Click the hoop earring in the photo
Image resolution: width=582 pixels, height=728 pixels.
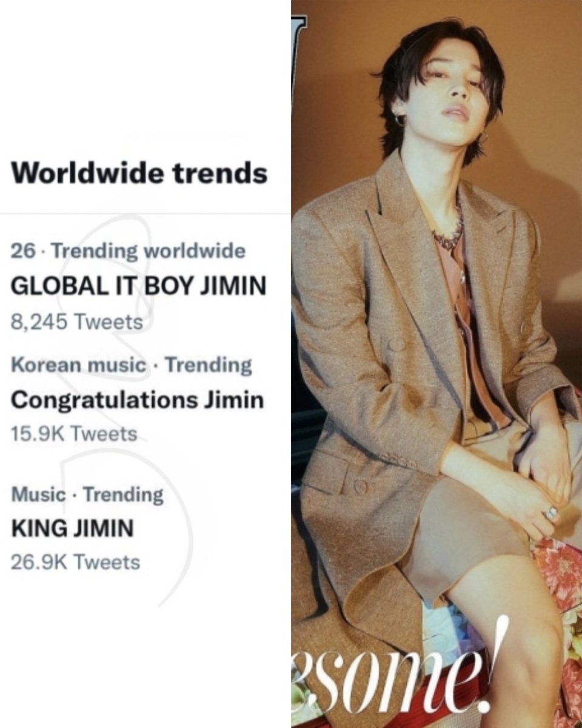point(400,120)
